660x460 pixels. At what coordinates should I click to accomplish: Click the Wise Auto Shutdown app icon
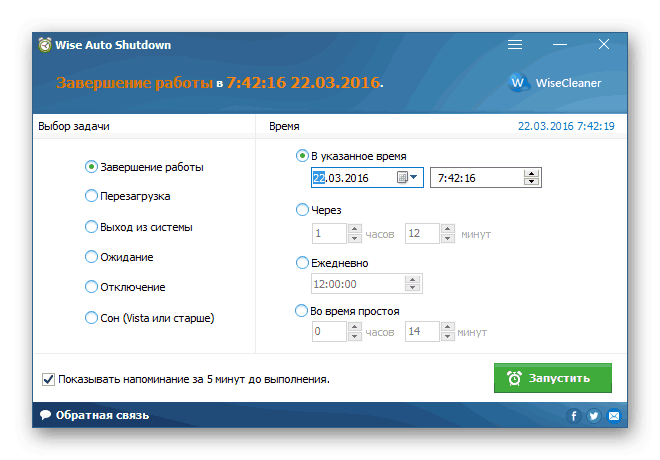click(x=45, y=45)
